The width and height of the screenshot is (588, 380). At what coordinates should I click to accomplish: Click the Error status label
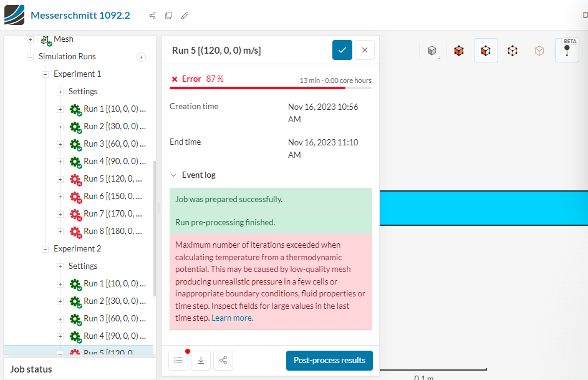[191, 79]
